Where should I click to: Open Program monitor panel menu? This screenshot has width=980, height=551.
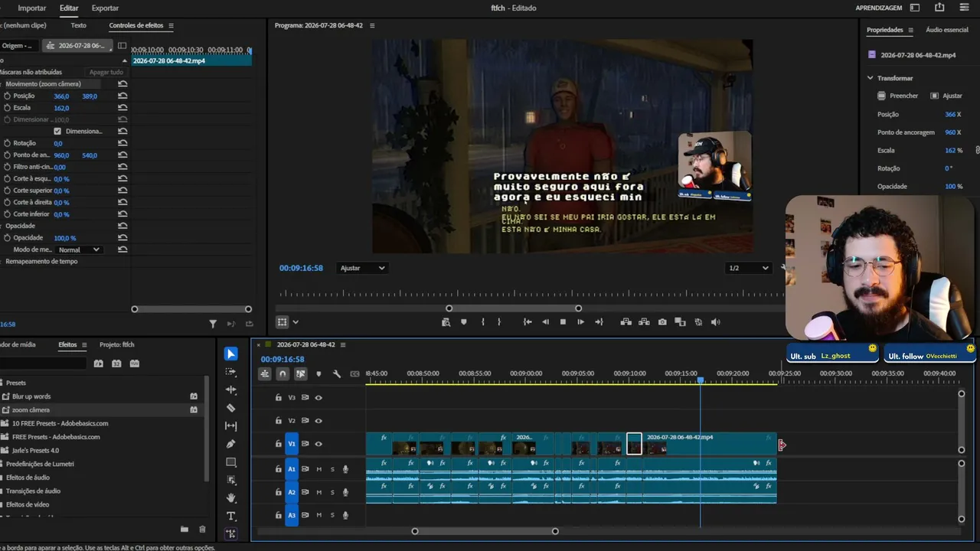click(x=372, y=25)
